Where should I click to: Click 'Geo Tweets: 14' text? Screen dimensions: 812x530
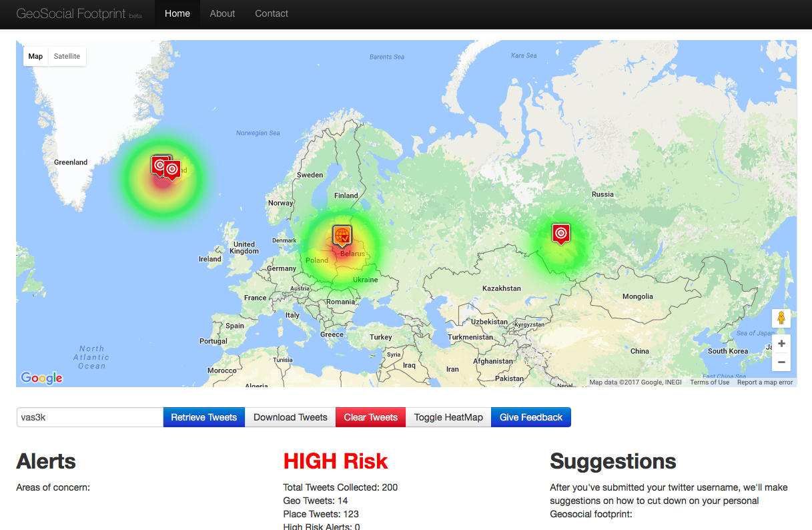(316, 501)
